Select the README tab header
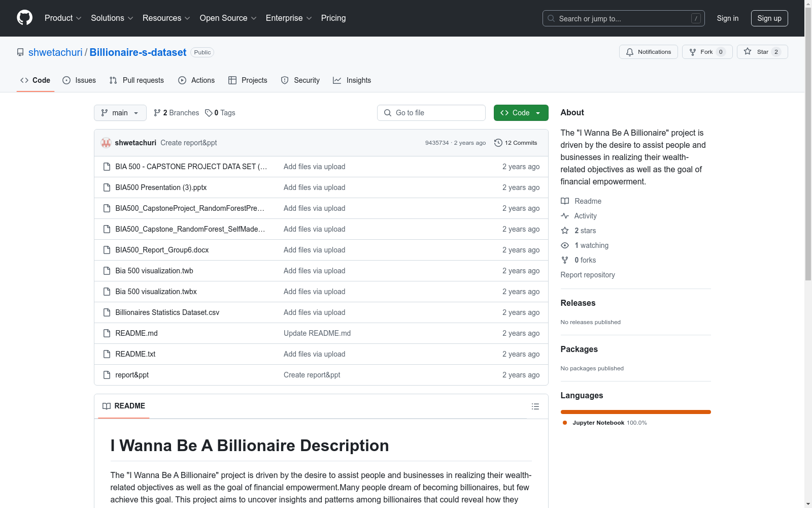The image size is (812, 508). 124,406
